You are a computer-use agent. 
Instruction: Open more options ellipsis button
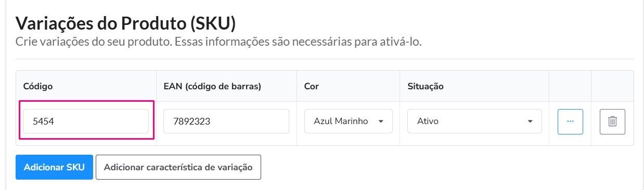(x=570, y=121)
